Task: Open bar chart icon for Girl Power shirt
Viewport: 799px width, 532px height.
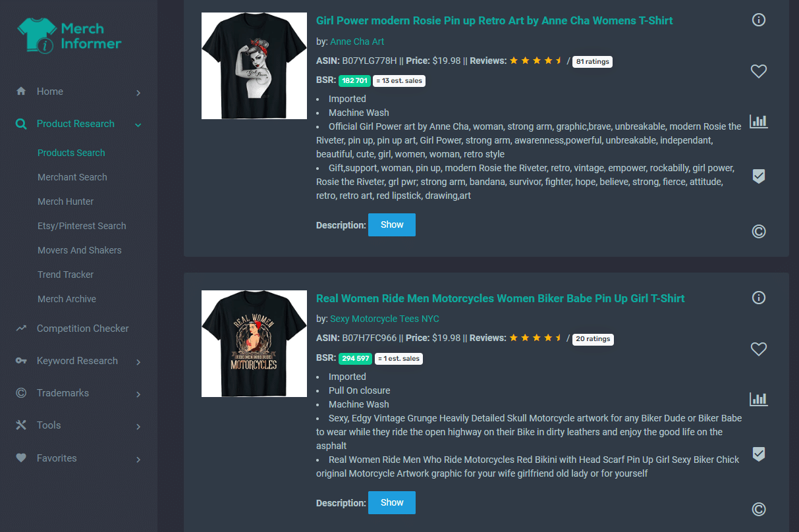Action: click(x=759, y=121)
